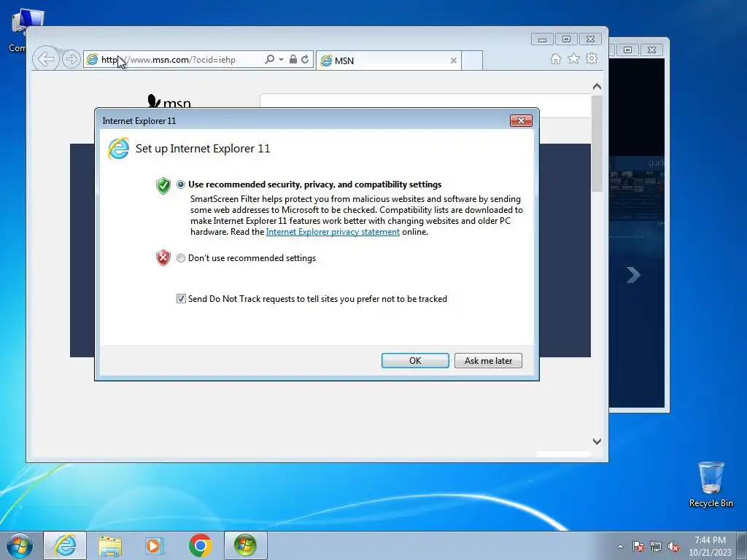Viewport: 747px width, 560px height.
Task: Close the Internet Explorer 11 dialog
Action: [521, 121]
